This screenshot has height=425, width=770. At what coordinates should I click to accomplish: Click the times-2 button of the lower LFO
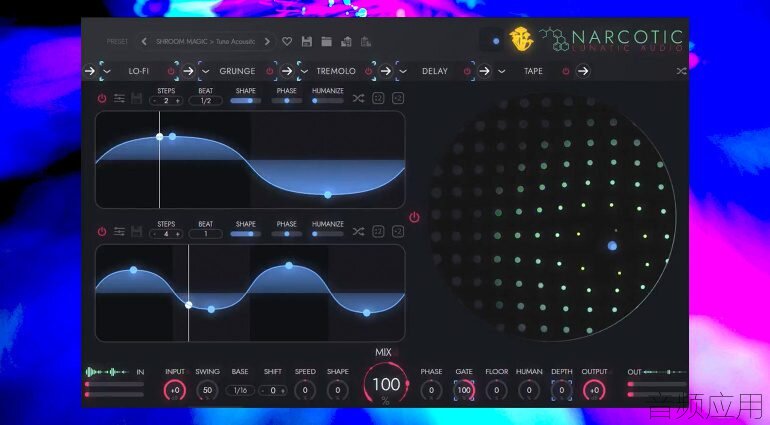coord(398,231)
